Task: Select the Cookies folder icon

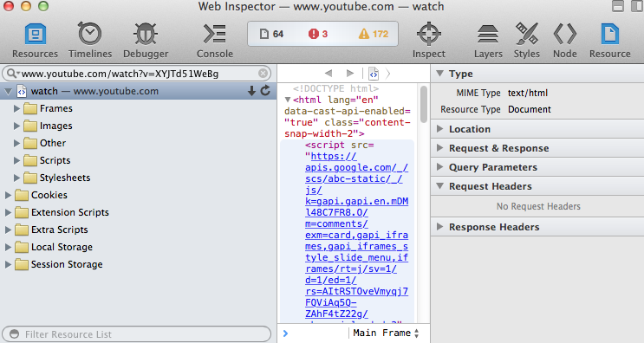Action: point(22,195)
